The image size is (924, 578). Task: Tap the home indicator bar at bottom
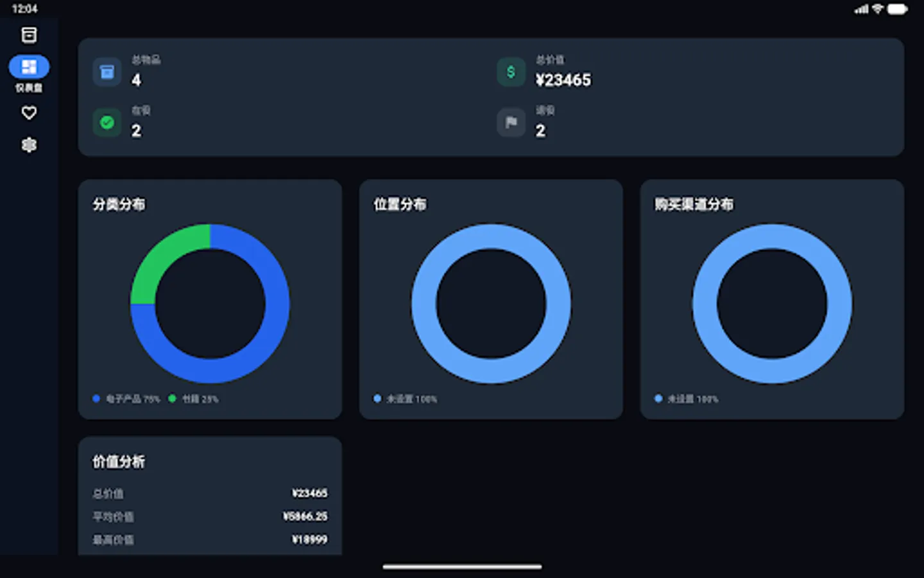click(x=461, y=566)
